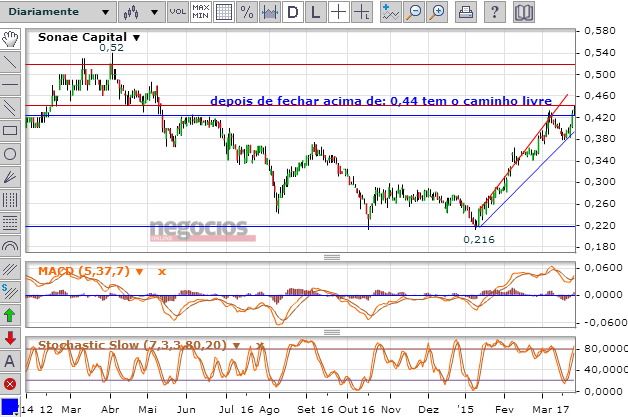628x417 pixels.
Task: Click the 80,0000 stochastic axis value
Action: [x=606, y=349]
